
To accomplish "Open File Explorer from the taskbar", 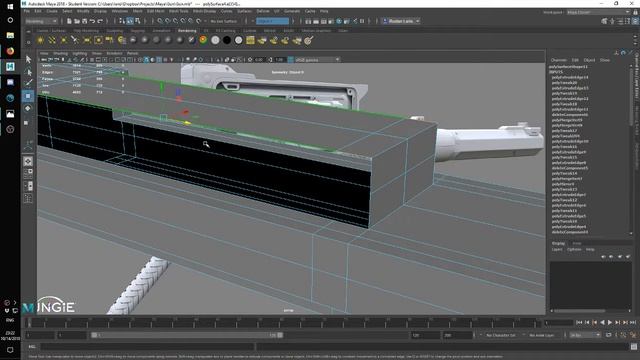I will pos(10,35).
